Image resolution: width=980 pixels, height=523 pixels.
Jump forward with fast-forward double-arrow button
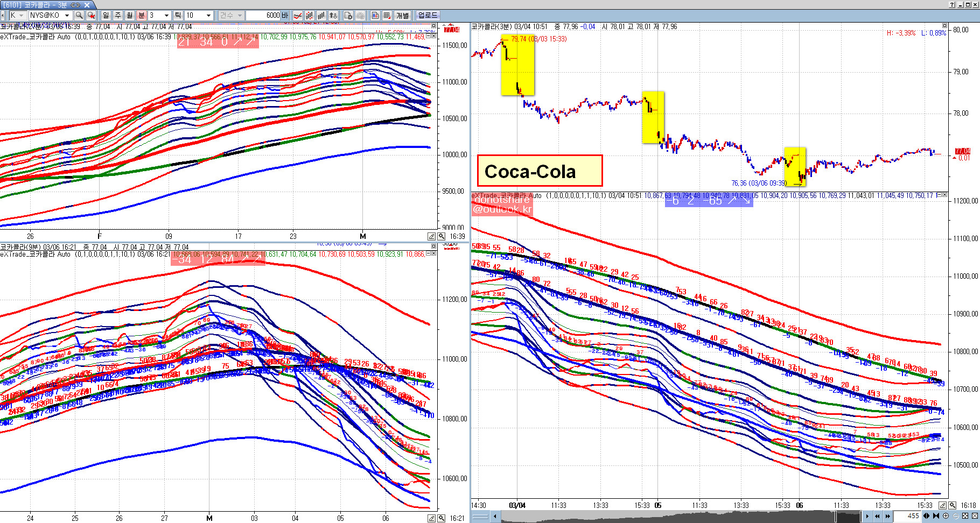pyautogui.click(x=887, y=516)
